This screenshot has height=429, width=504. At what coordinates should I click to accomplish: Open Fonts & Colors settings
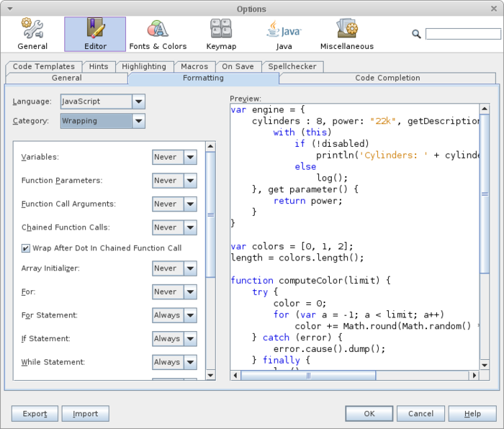[x=158, y=34]
